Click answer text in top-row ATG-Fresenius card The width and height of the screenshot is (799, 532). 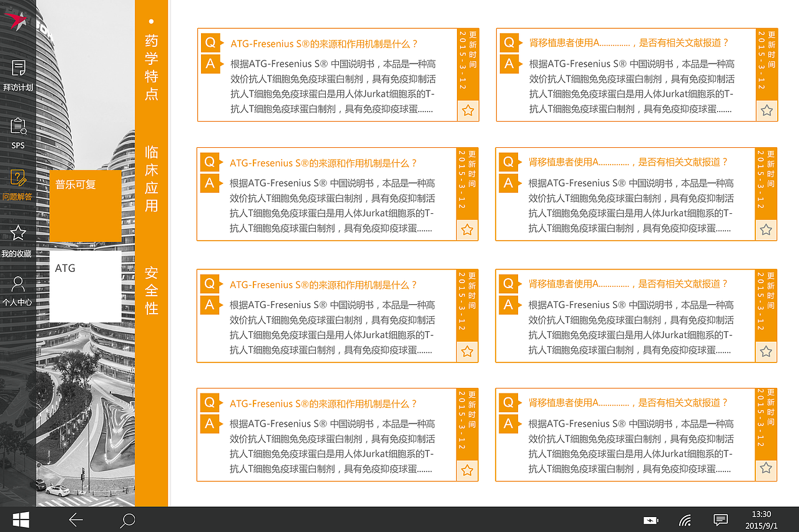(333, 86)
